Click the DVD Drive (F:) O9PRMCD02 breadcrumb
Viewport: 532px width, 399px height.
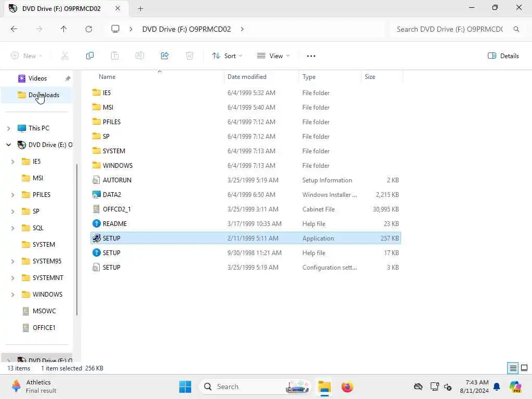187,29
